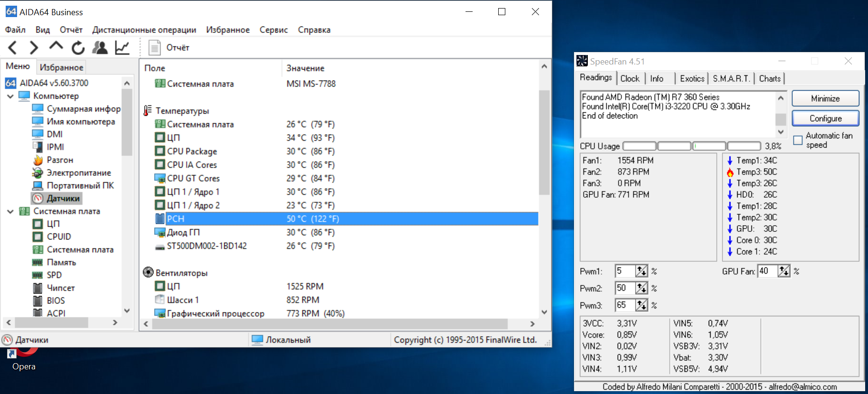This screenshot has width=868, height=394.
Task: Click the Pwm3 value field
Action: [x=625, y=305]
